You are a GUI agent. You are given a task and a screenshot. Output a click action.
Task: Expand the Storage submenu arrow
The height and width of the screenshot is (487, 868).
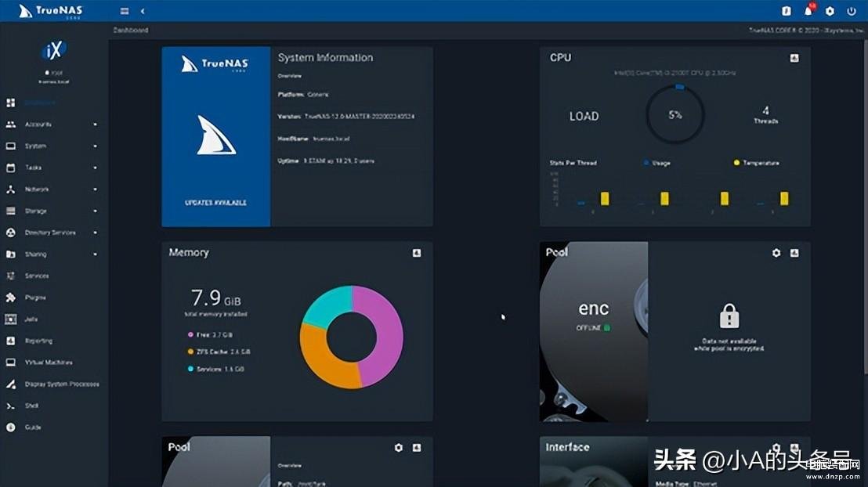(x=96, y=211)
